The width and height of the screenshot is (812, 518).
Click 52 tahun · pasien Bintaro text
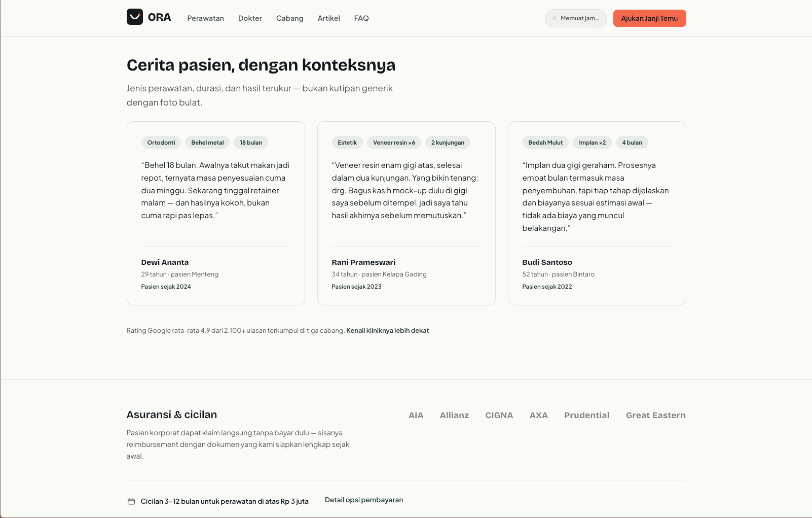(x=558, y=274)
